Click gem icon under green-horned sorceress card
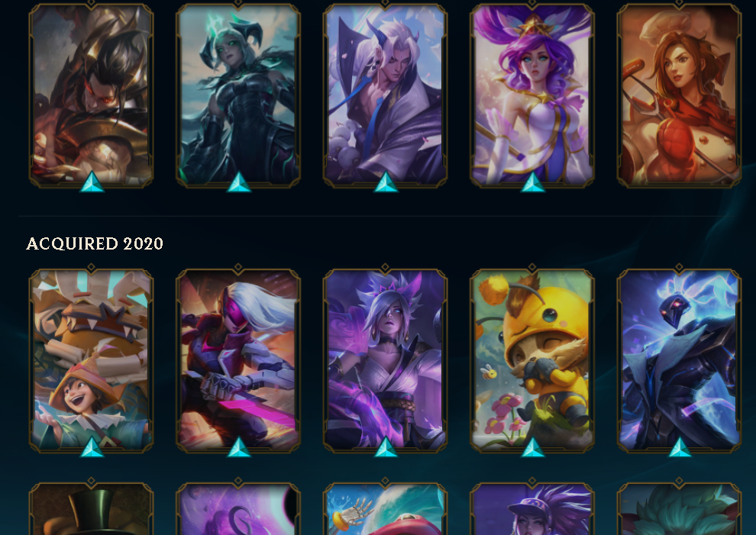 (239, 182)
